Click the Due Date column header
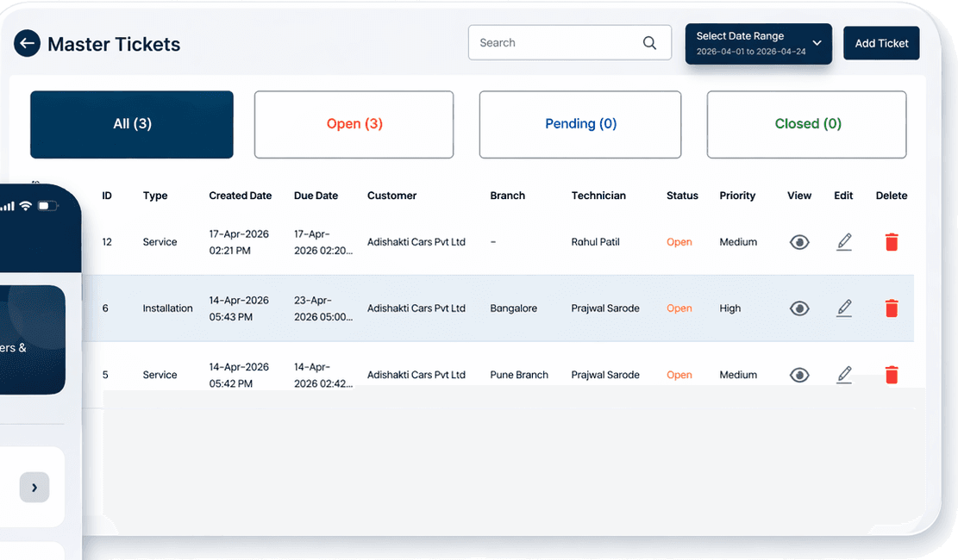Image resolution: width=958 pixels, height=560 pixels. [316, 196]
